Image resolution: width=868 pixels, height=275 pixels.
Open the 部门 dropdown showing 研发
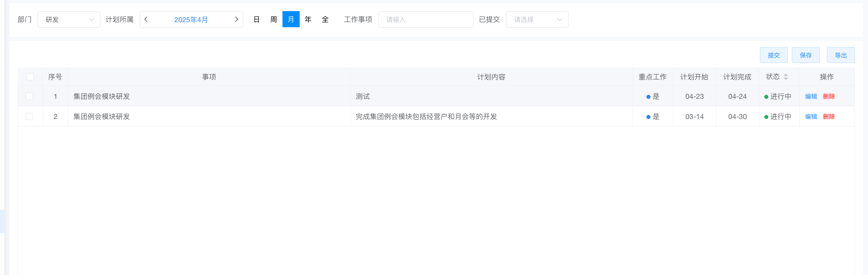pyautogui.click(x=69, y=19)
